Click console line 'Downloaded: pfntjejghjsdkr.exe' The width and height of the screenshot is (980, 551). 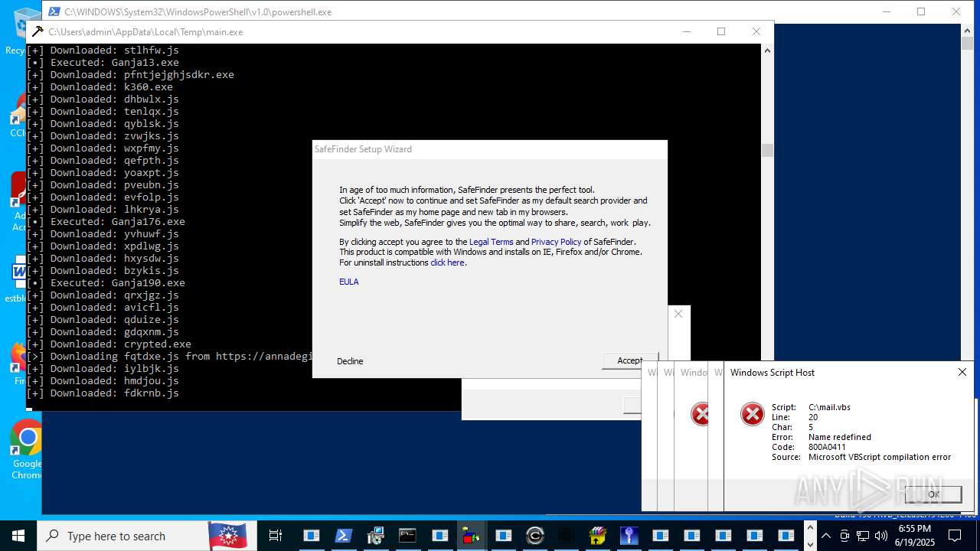click(130, 75)
